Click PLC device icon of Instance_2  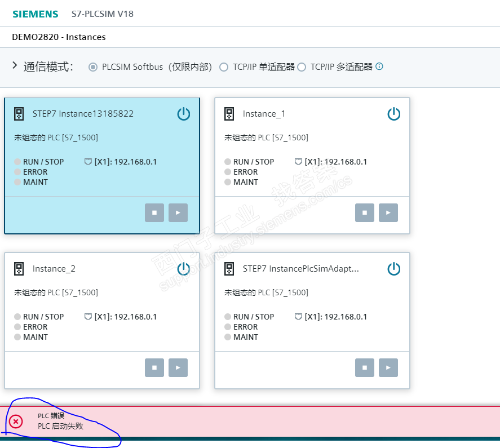(x=19, y=269)
